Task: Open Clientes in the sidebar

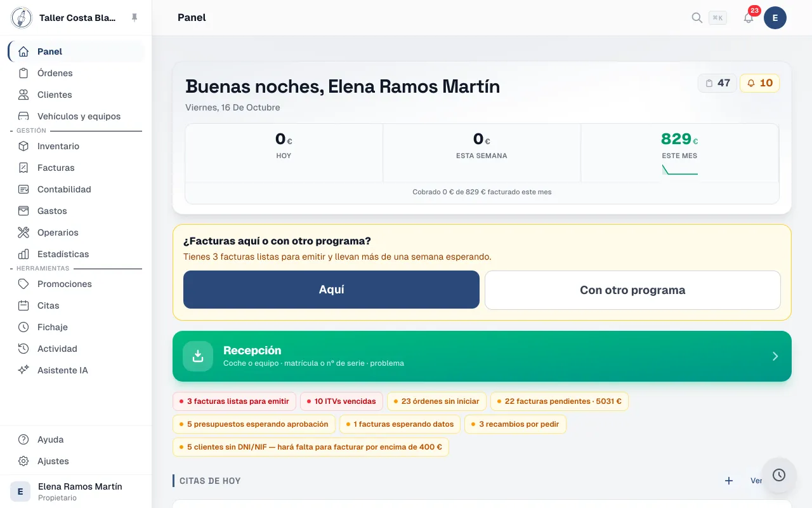Action: coord(76,95)
